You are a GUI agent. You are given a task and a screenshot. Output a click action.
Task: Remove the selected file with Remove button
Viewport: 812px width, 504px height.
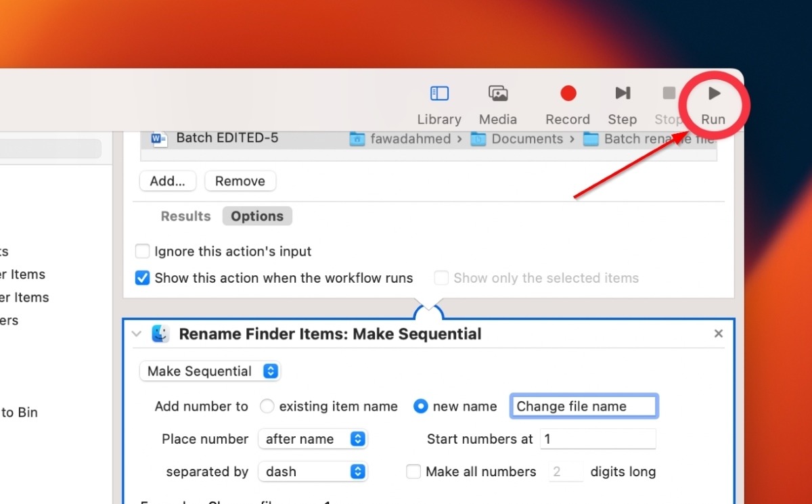click(240, 181)
